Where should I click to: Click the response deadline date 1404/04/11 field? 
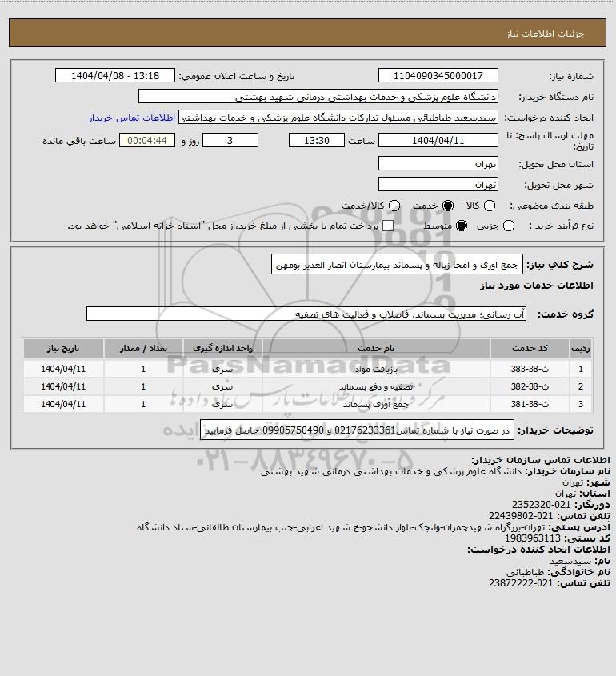click(x=438, y=140)
